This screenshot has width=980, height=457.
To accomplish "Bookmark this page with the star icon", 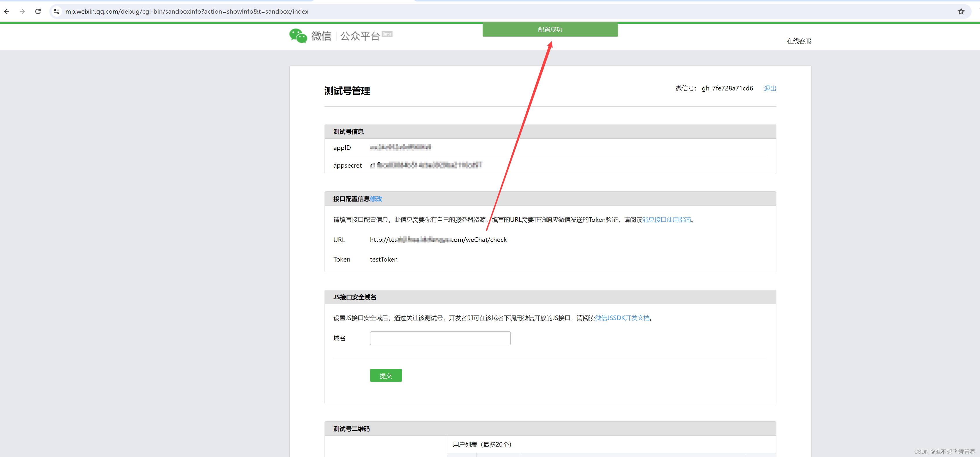I will (x=961, y=11).
